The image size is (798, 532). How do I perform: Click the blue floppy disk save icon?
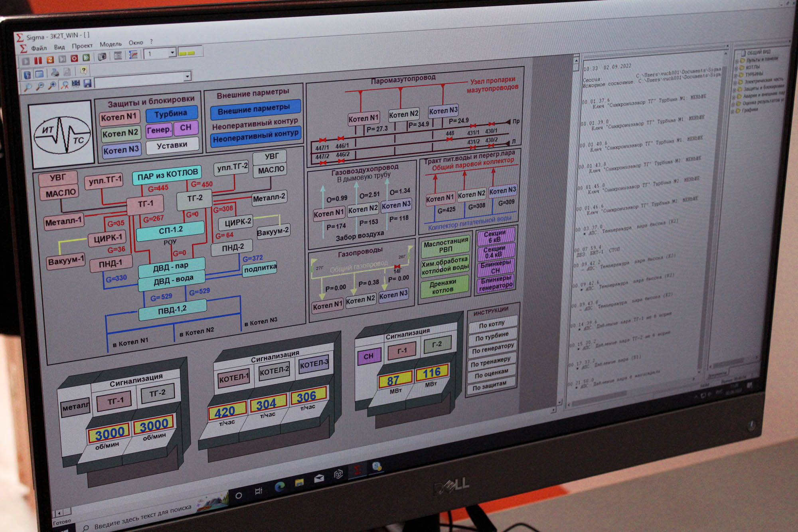click(87, 83)
